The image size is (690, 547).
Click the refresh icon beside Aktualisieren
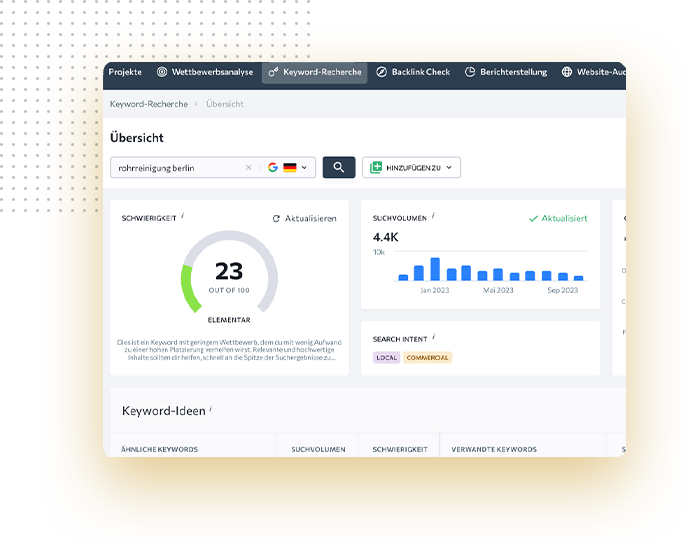click(x=276, y=218)
